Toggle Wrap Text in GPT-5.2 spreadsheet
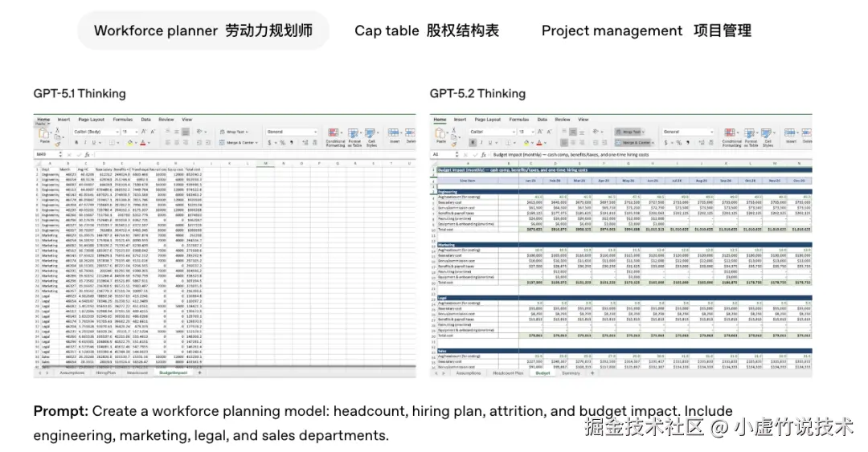Screen dimensions: 868x452 pos(628,132)
